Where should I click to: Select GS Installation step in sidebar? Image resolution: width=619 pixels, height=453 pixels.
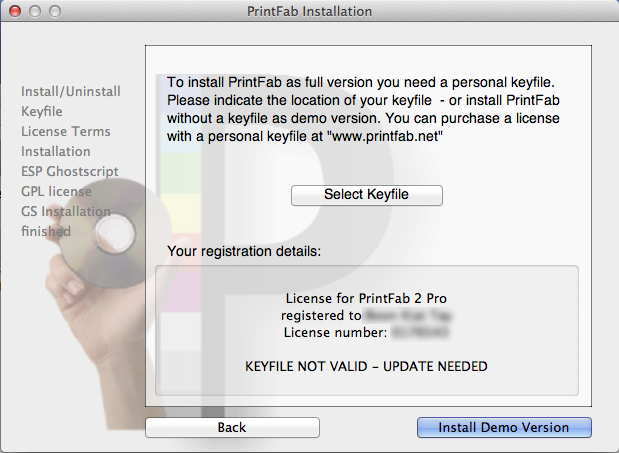66,212
